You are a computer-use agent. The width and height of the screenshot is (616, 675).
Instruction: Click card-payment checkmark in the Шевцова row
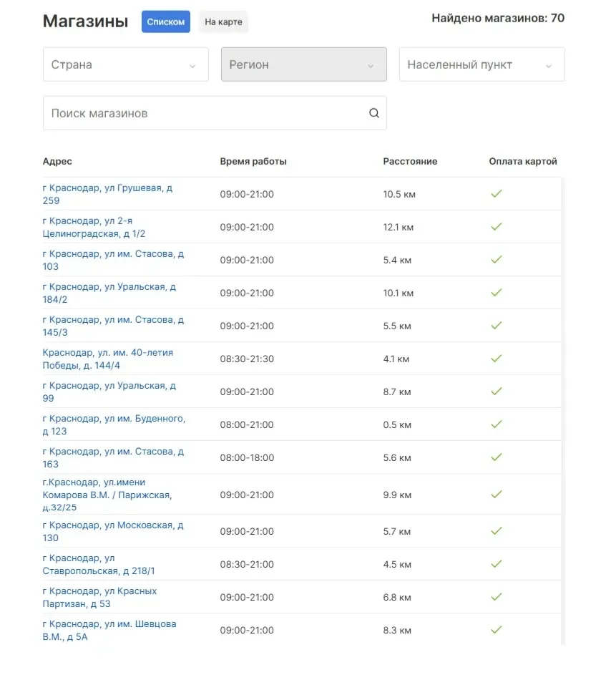(x=497, y=630)
